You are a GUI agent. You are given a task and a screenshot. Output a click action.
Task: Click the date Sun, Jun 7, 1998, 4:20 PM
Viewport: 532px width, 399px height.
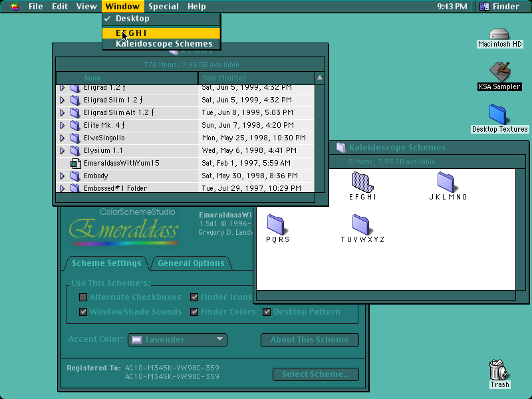coord(247,125)
